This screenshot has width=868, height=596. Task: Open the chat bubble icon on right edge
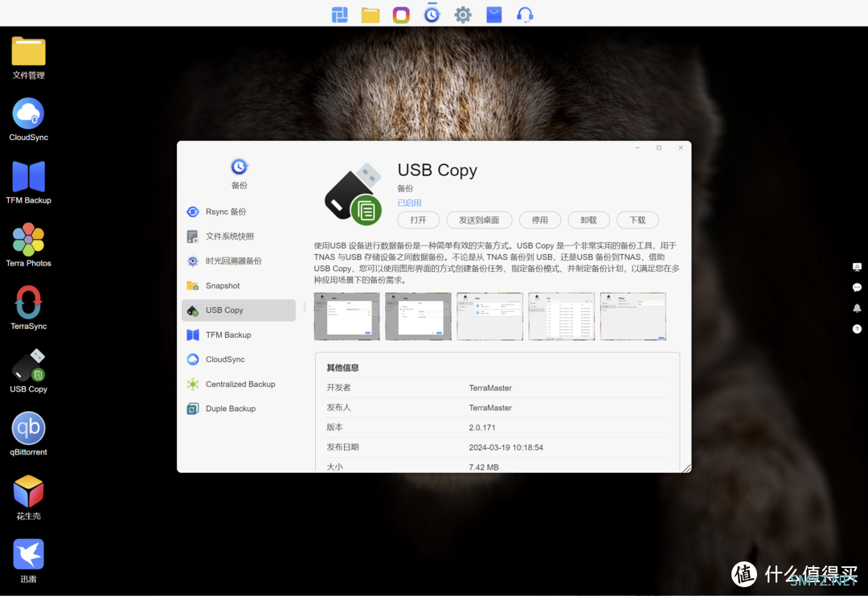point(857,287)
